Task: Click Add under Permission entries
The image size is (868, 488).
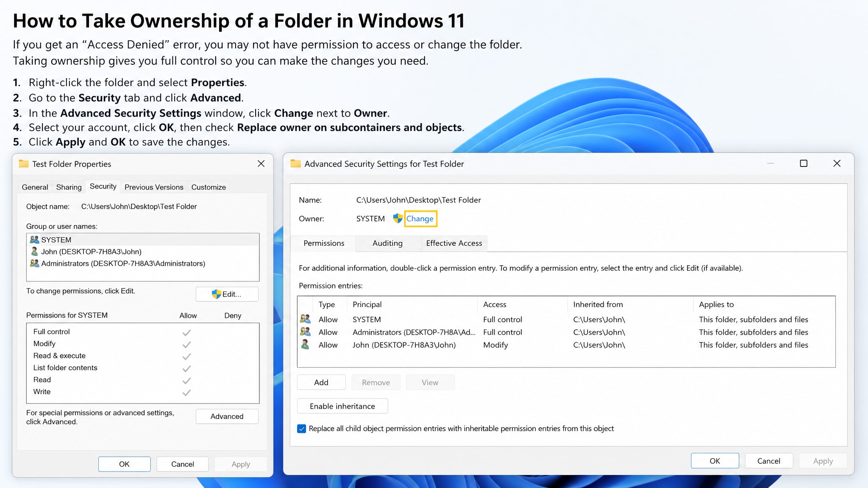Action: (321, 382)
